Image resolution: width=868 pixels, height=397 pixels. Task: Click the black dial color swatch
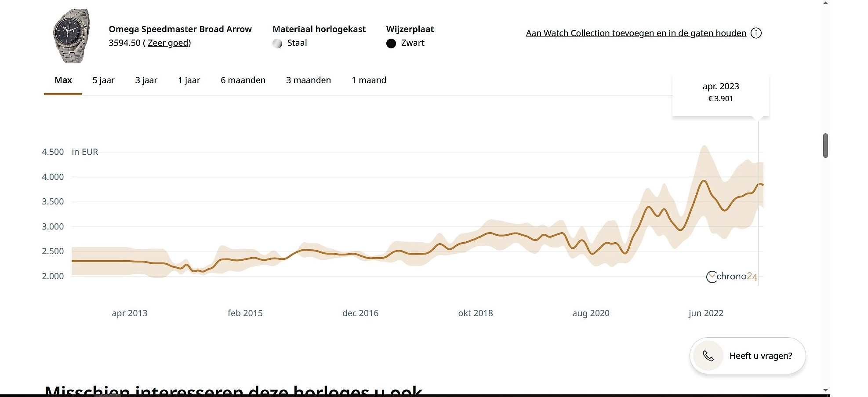(x=391, y=43)
